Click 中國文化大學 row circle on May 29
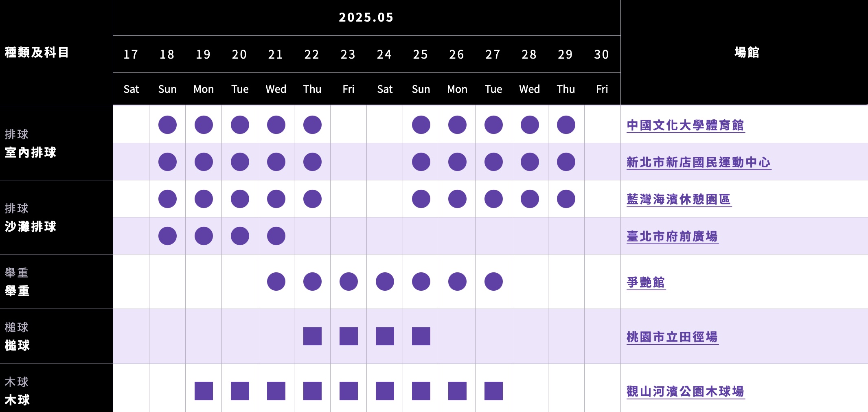The image size is (868, 412). (x=566, y=125)
